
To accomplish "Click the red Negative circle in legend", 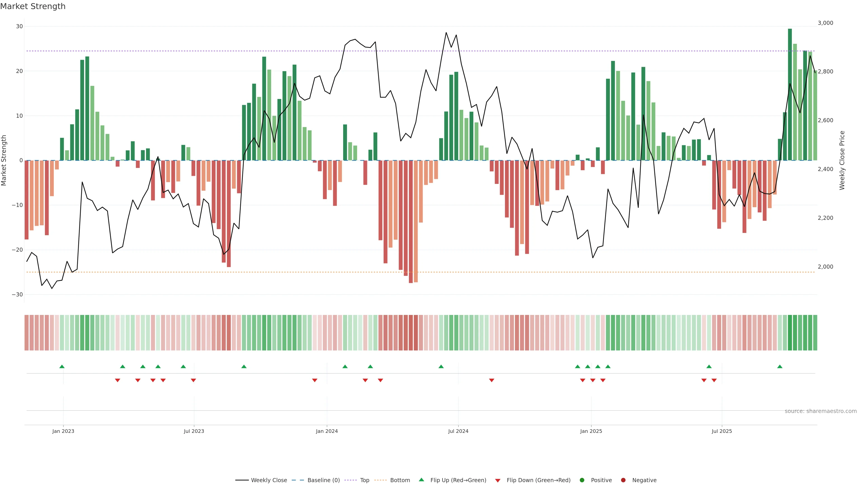I will tap(623, 480).
